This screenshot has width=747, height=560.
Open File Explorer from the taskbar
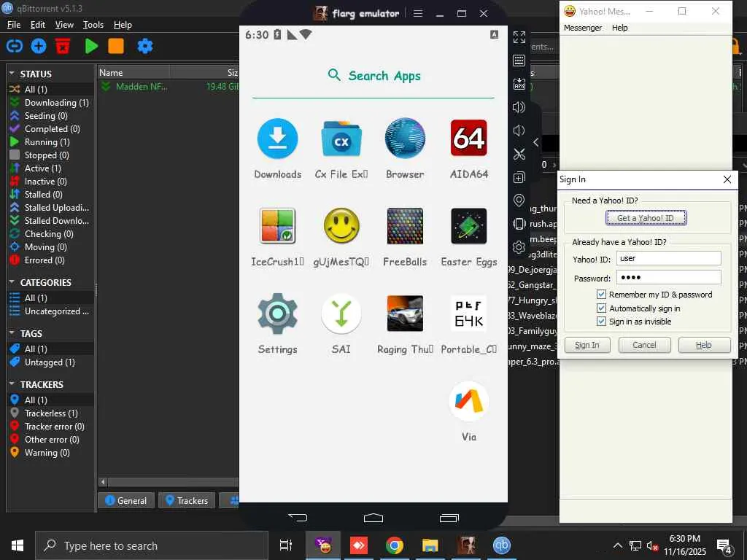click(x=430, y=545)
